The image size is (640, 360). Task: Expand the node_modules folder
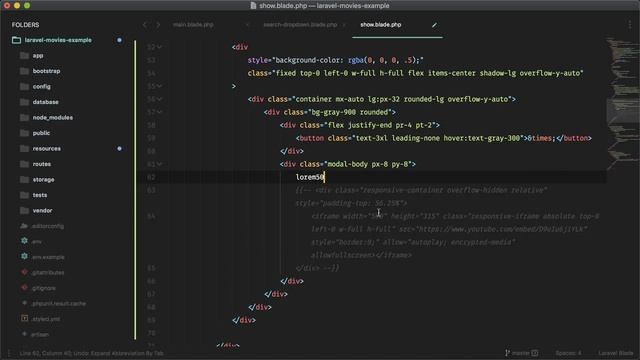pyautogui.click(x=53, y=118)
